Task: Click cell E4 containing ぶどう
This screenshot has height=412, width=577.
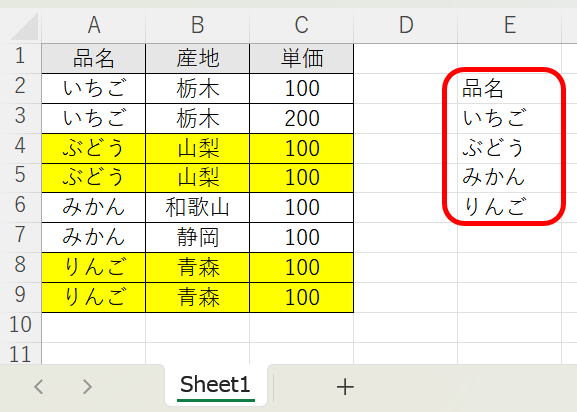Action: (510, 148)
